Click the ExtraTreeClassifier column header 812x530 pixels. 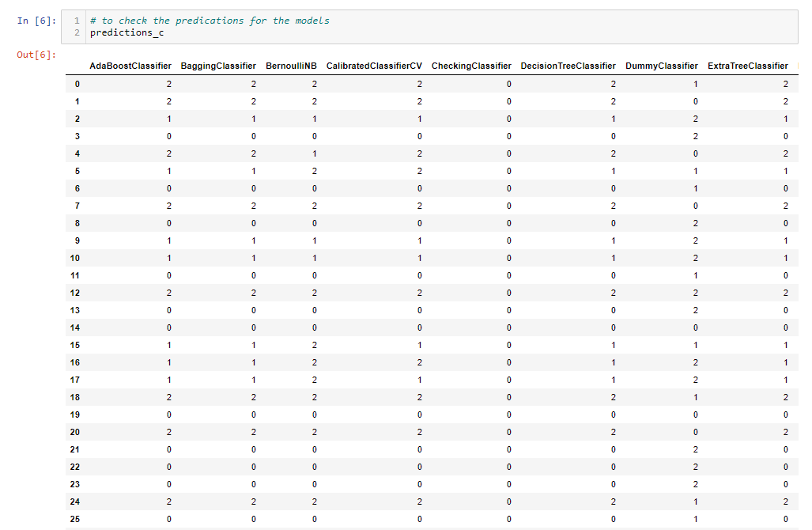tap(748, 66)
